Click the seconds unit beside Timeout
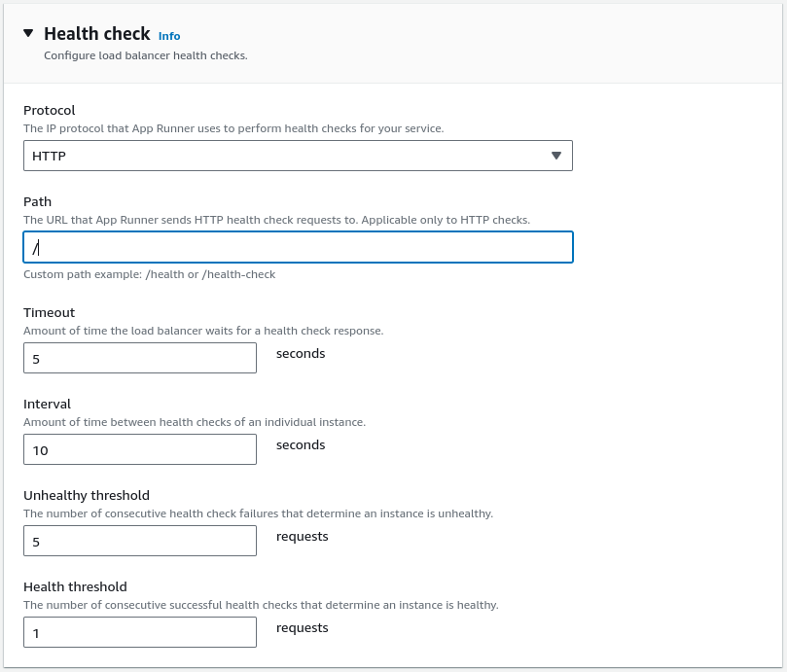 [x=301, y=354]
